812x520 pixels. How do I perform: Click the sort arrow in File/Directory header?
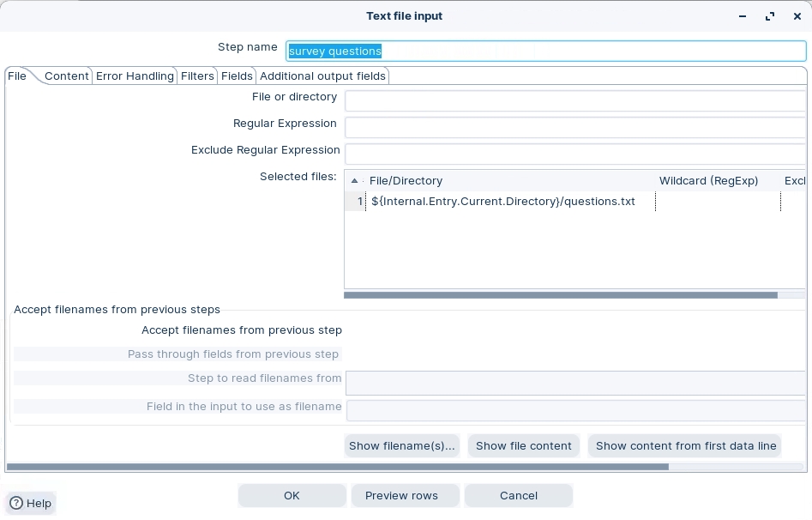pos(355,181)
